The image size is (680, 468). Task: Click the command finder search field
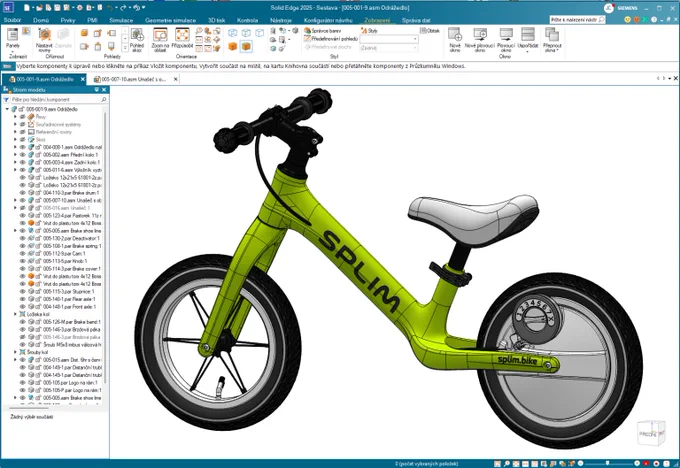(577, 20)
